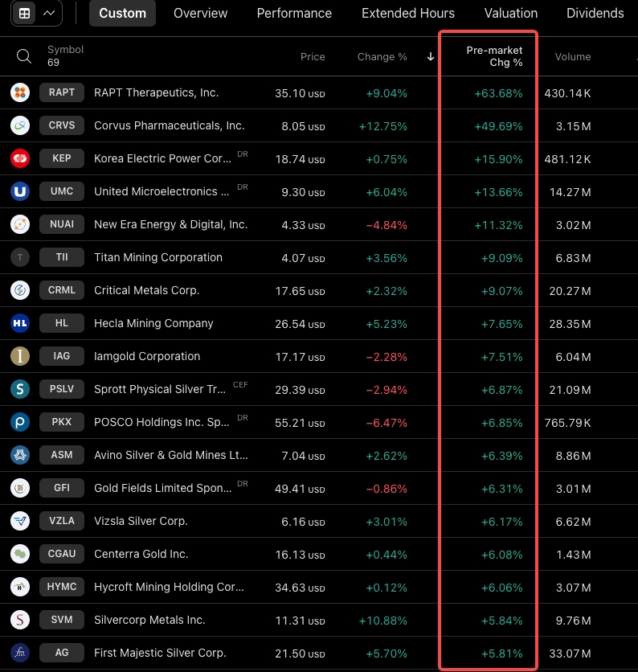Click the Vizsla Silver logo
The width and height of the screenshot is (638, 672).
pos(20,521)
